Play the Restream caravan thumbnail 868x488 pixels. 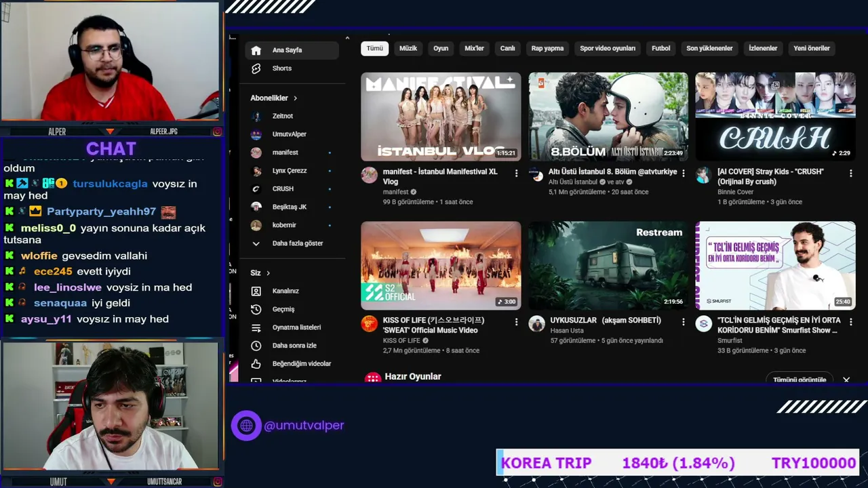coord(608,265)
